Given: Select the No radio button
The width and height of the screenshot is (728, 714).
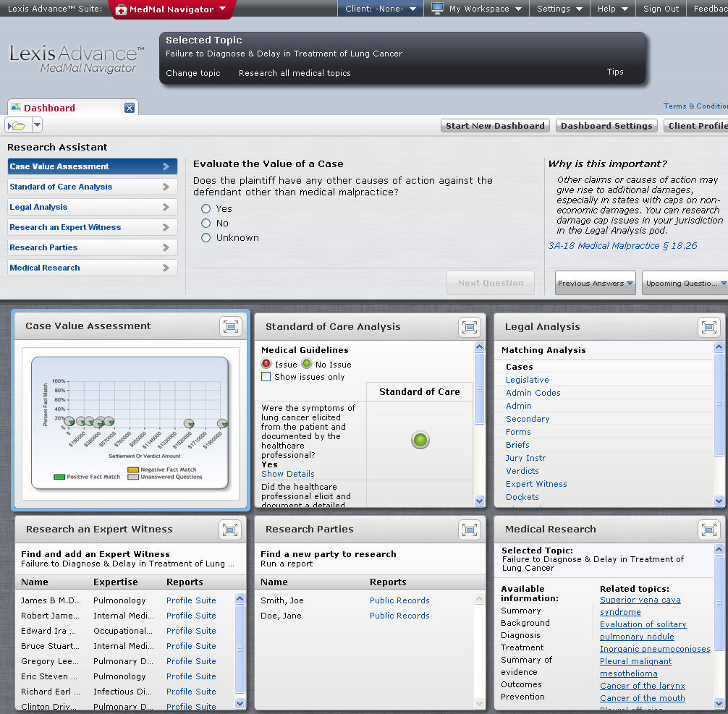Looking at the screenshot, I should coord(206,224).
